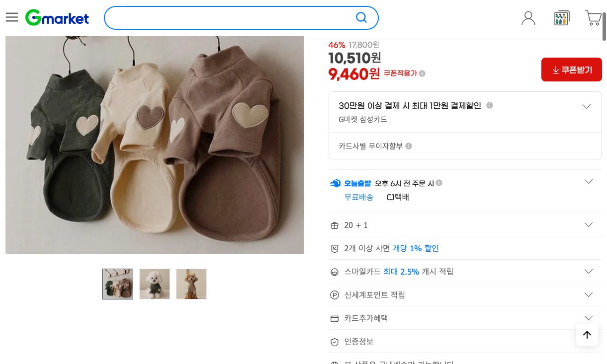Open the 무료배송 link
Screen dimensions: 607x364
tap(359, 197)
